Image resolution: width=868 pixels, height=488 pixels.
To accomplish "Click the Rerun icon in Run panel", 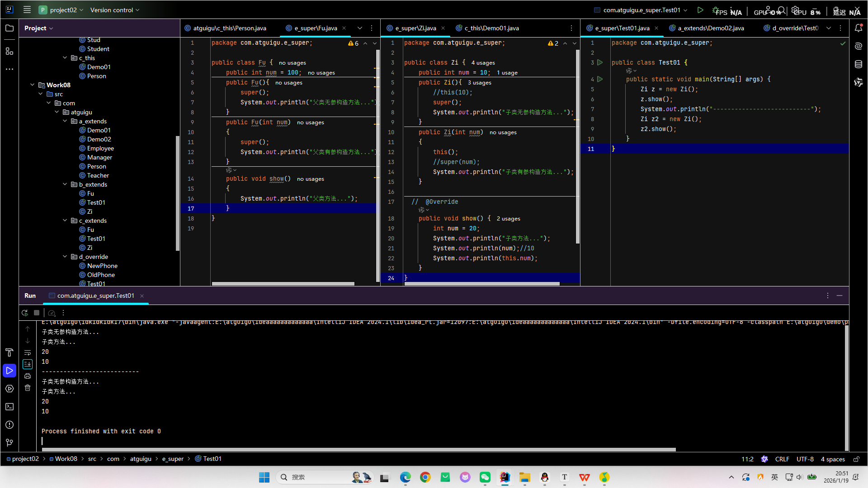I will pos(25,313).
